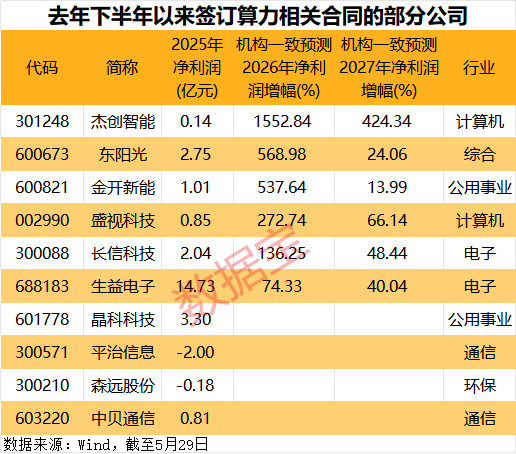Select the 代码 column header

42,68
